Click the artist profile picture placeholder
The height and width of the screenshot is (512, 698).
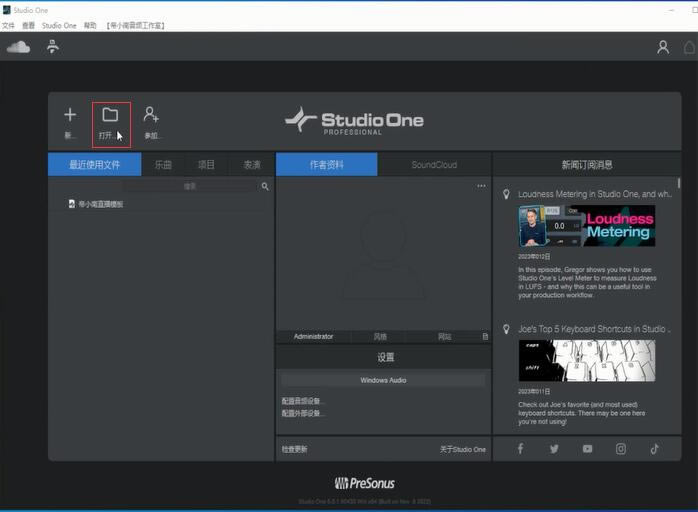(383, 254)
